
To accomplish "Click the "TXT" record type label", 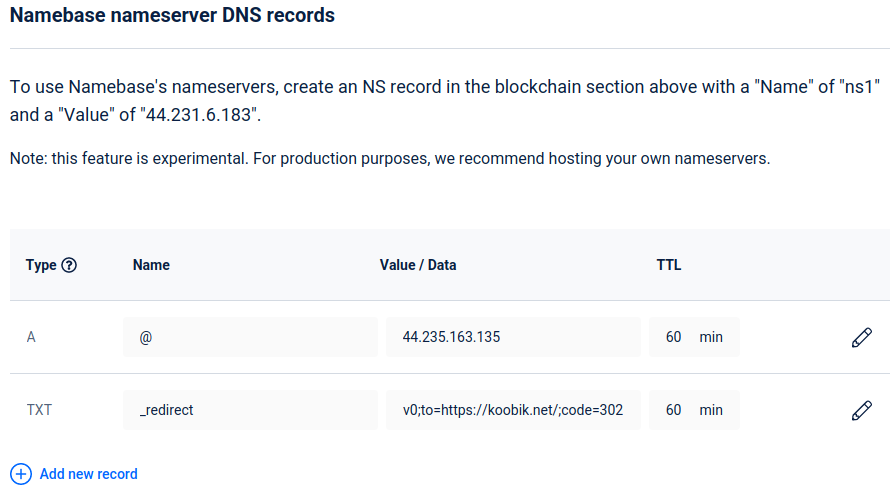I will pyautogui.click(x=39, y=410).
